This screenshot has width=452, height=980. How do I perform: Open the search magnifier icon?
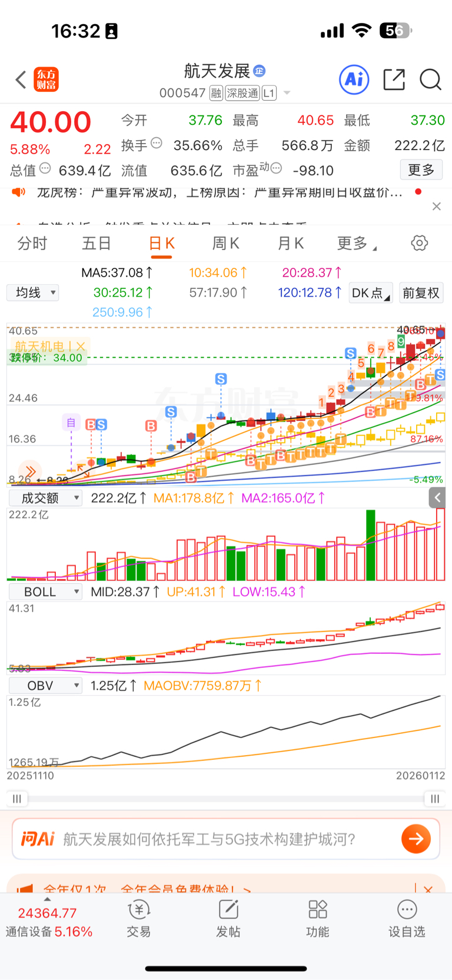click(430, 79)
